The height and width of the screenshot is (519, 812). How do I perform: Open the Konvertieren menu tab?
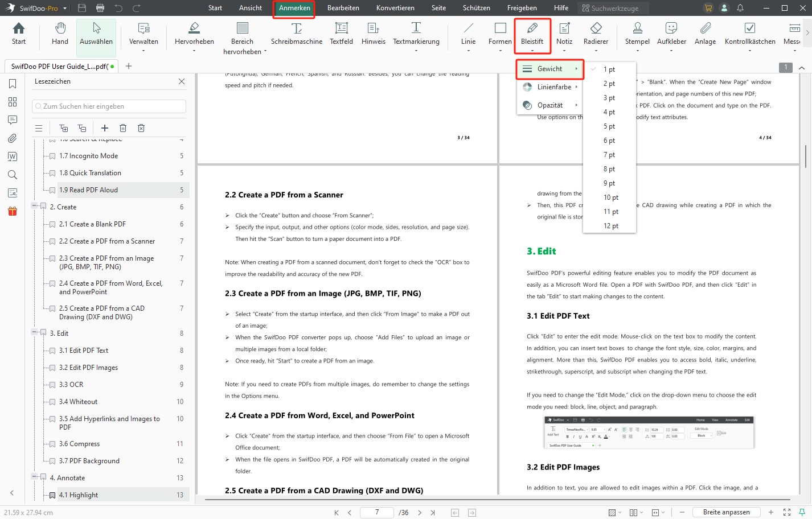395,8
